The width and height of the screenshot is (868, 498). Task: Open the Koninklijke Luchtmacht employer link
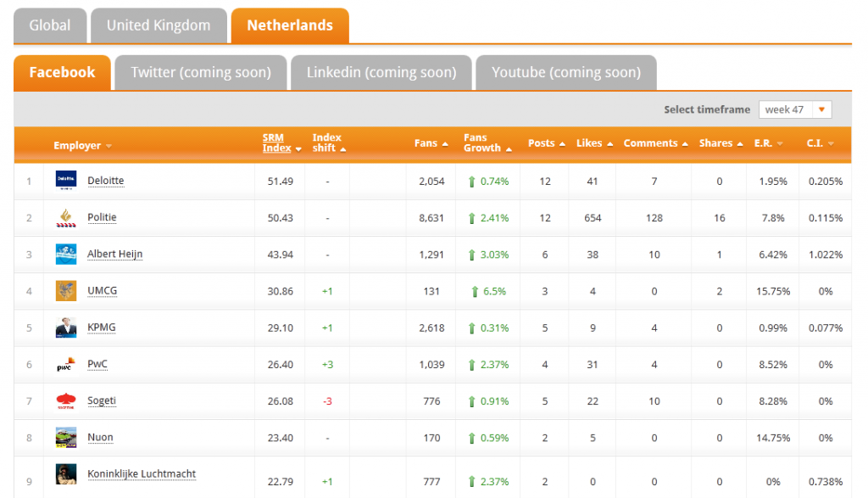(142, 474)
